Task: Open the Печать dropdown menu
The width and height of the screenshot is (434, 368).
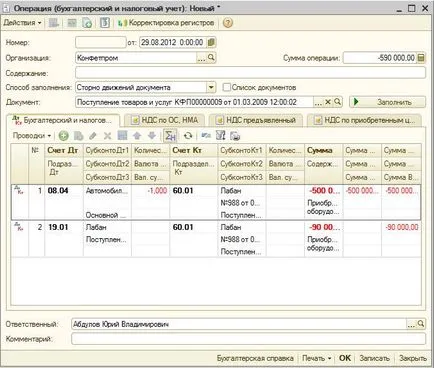Action: coord(316,358)
